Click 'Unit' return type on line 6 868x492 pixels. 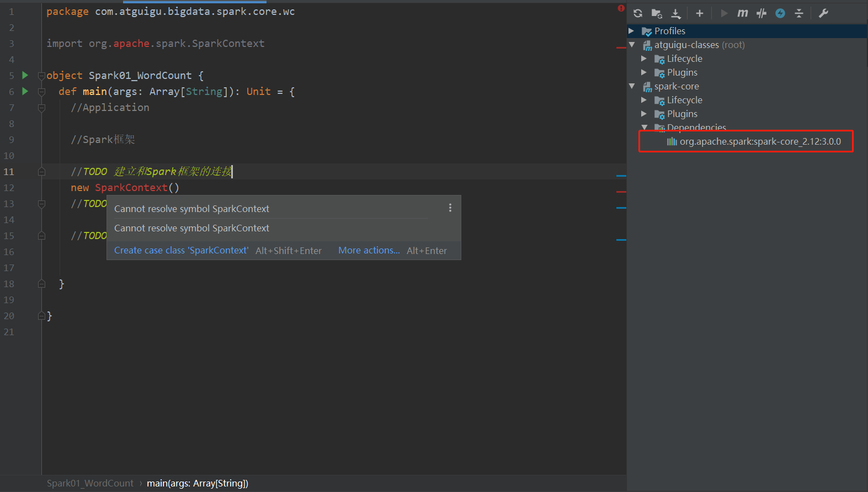[x=259, y=92]
